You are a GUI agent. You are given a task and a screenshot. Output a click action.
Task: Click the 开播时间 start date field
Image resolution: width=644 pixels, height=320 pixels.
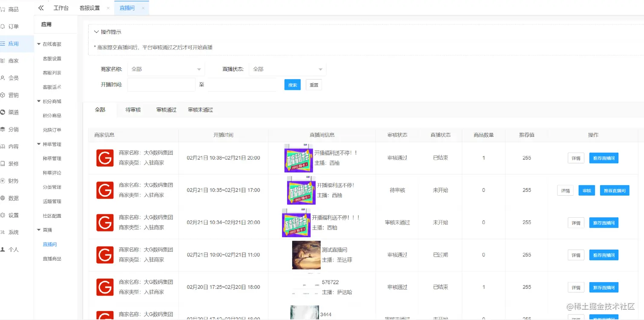pyautogui.click(x=161, y=85)
